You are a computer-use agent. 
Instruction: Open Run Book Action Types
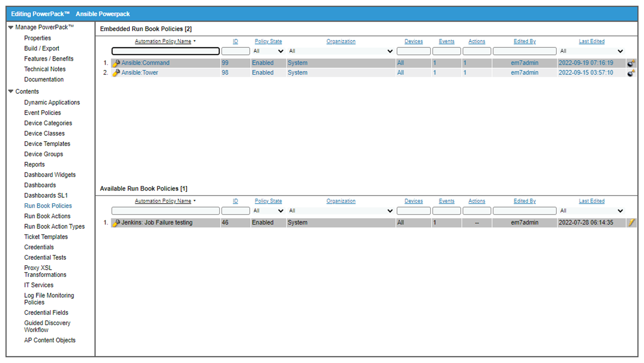[54, 227]
